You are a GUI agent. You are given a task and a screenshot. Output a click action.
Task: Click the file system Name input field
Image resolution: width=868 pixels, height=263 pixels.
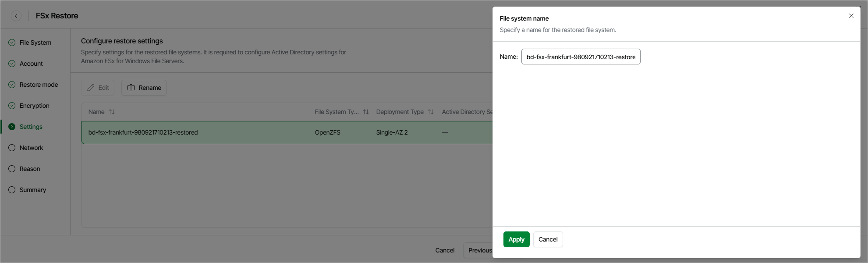[581, 57]
